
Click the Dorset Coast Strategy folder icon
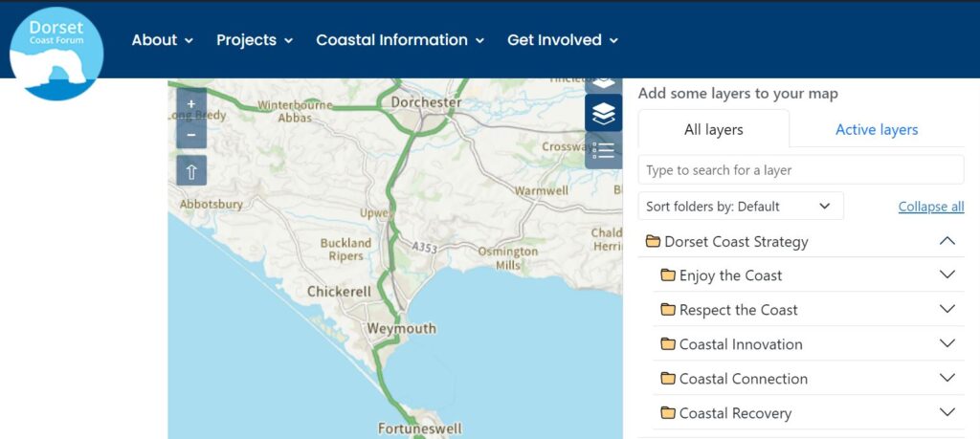click(x=653, y=241)
